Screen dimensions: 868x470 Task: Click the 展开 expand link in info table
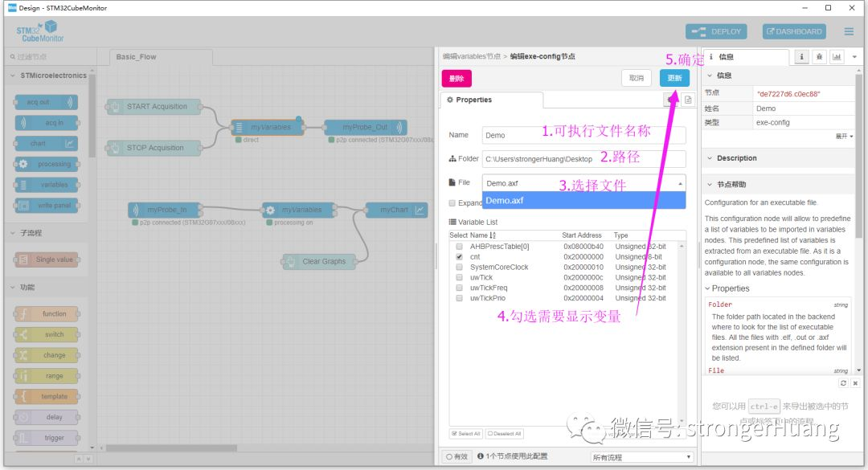844,137
